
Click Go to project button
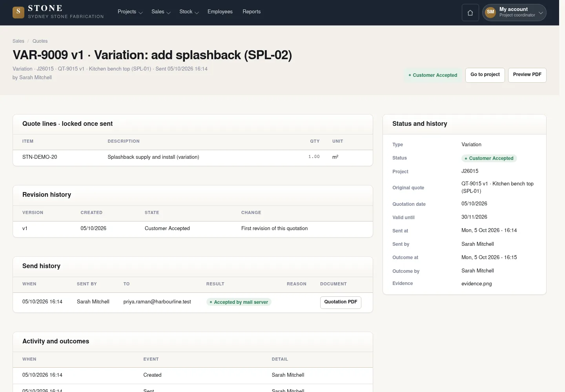tap(485, 75)
